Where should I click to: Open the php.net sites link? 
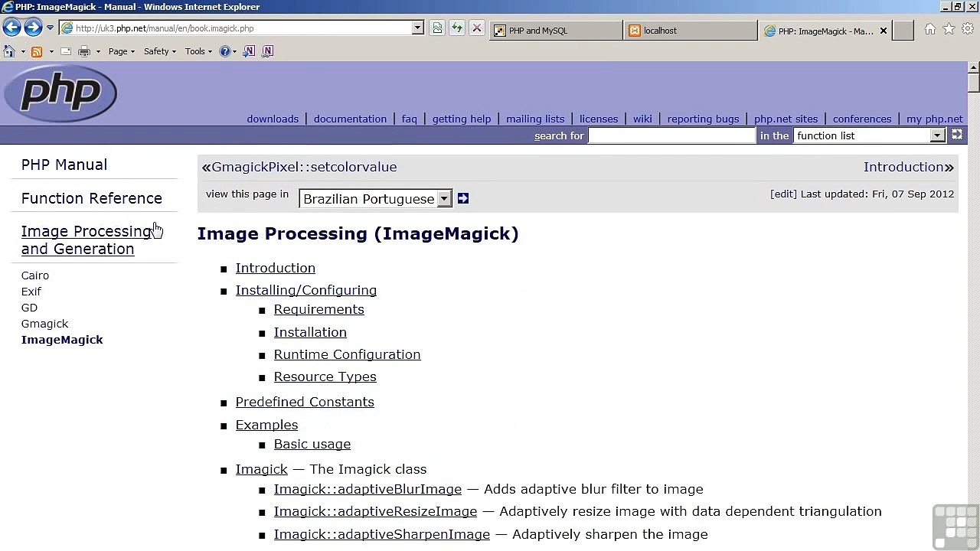786,119
